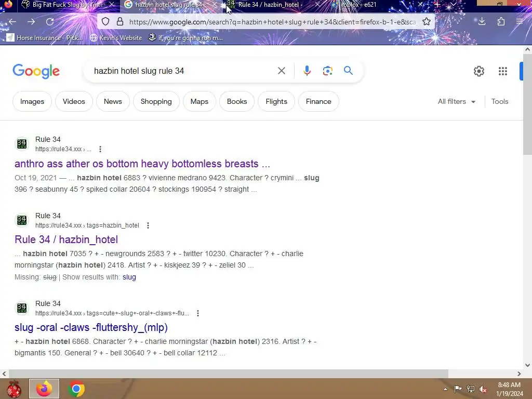Image resolution: width=532 pixels, height=399 pixels.
Task: Open the All filters dropdown
Action: [x=456, y=101]
